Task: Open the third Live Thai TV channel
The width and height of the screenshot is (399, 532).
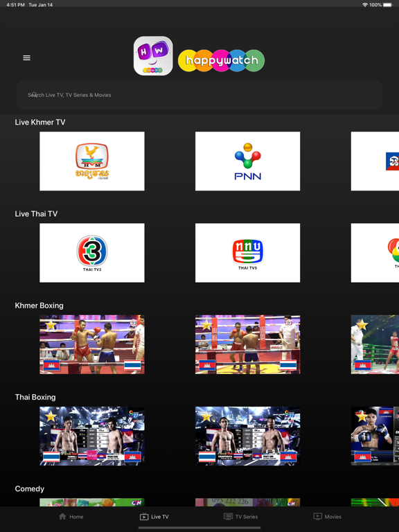Action: [375, 253]
